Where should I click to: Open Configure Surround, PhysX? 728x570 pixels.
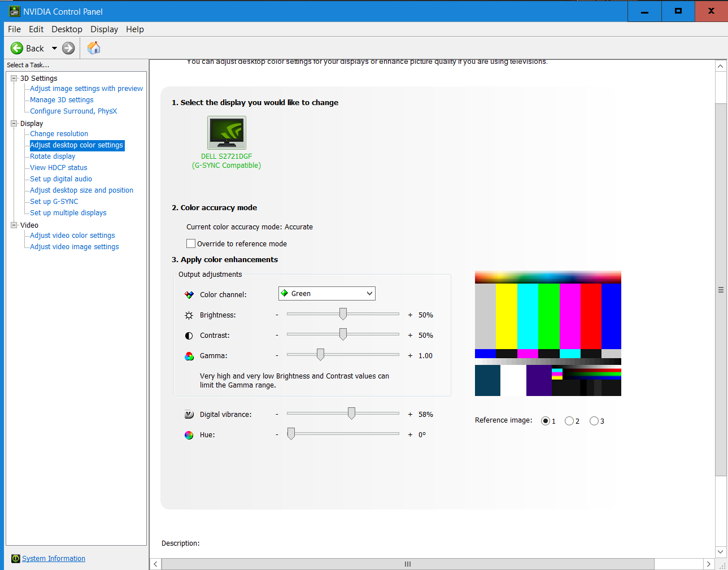(x=73, y=111)
